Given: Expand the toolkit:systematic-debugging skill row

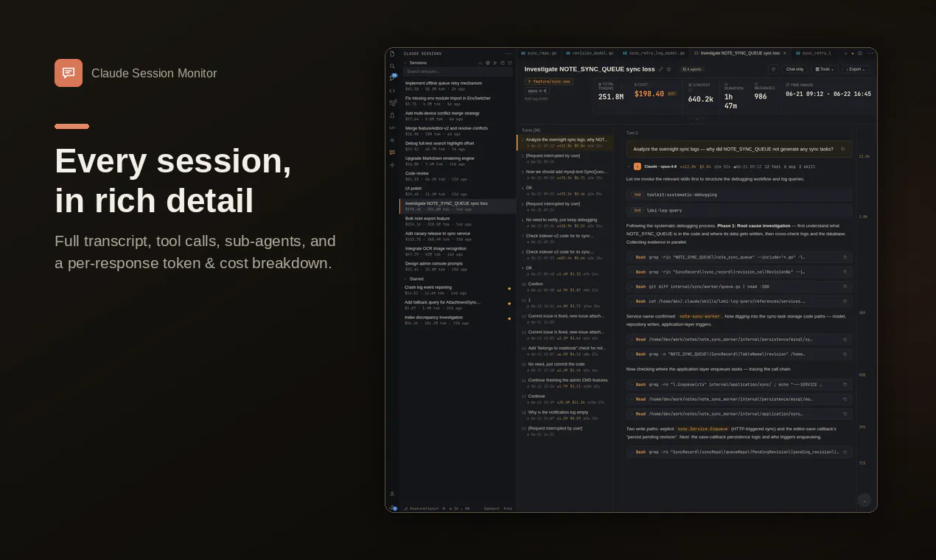Looking at the screenshot, I should click(739, 195).
